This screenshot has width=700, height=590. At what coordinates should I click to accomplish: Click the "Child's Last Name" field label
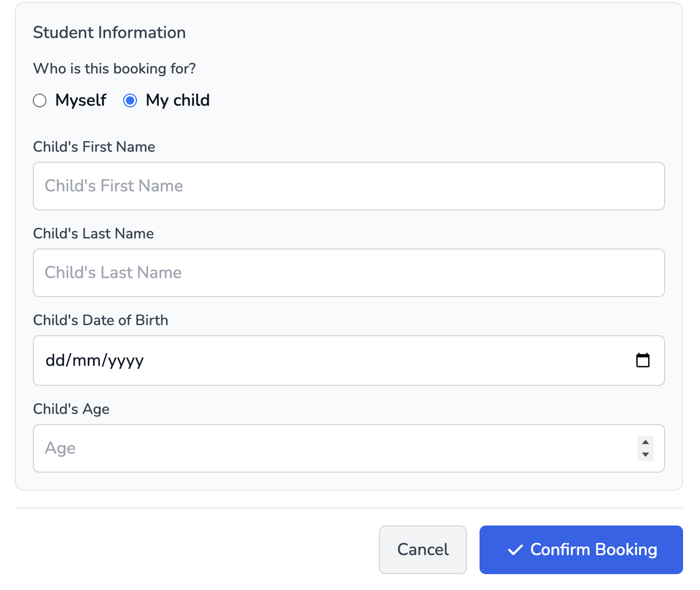click(x=94, y=234)
